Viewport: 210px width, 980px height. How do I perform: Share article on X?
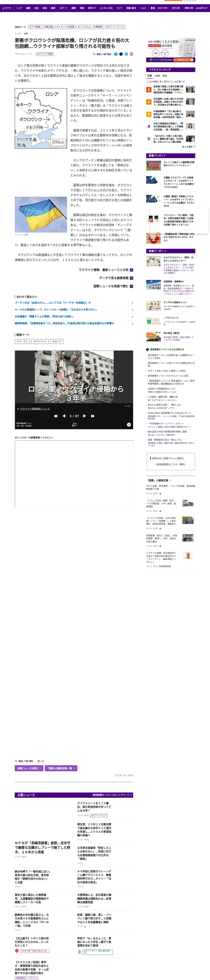[121, 54]
